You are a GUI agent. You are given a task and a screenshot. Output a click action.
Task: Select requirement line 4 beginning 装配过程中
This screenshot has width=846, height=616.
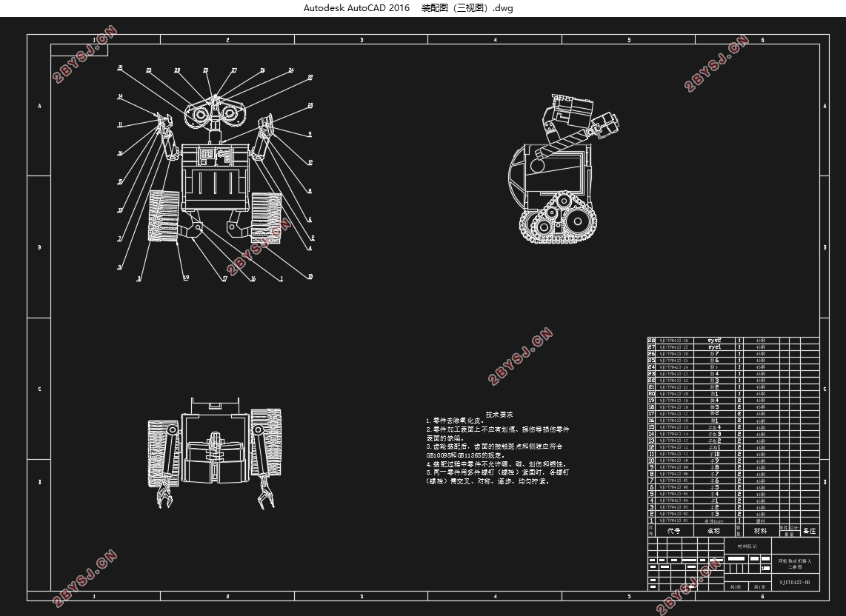click(x=496, y=464)
